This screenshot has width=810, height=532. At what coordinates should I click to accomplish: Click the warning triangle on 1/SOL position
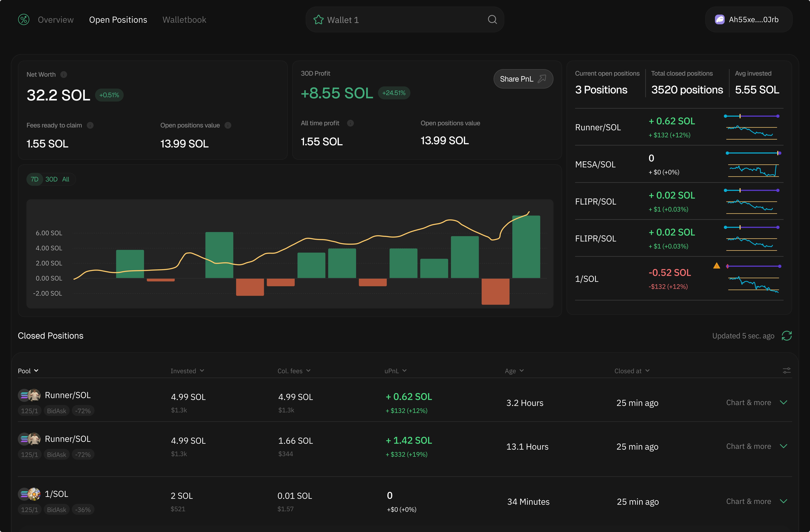[x=716, y=266]
